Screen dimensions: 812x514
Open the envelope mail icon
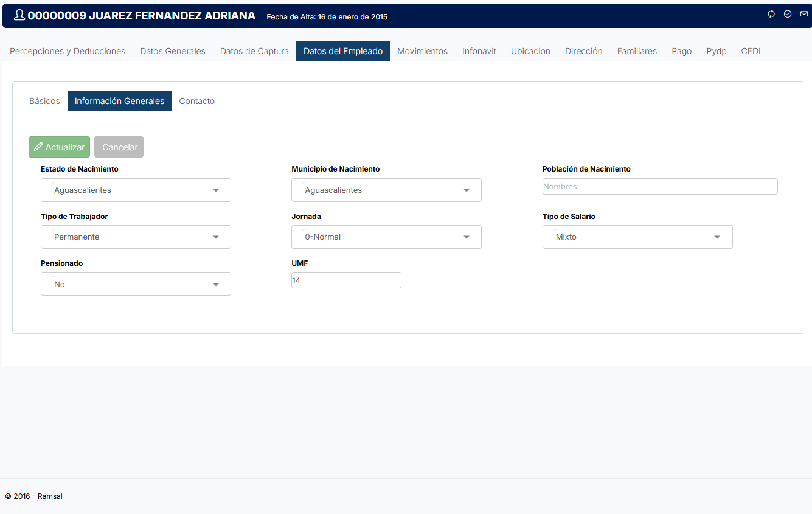coord(804,14)
